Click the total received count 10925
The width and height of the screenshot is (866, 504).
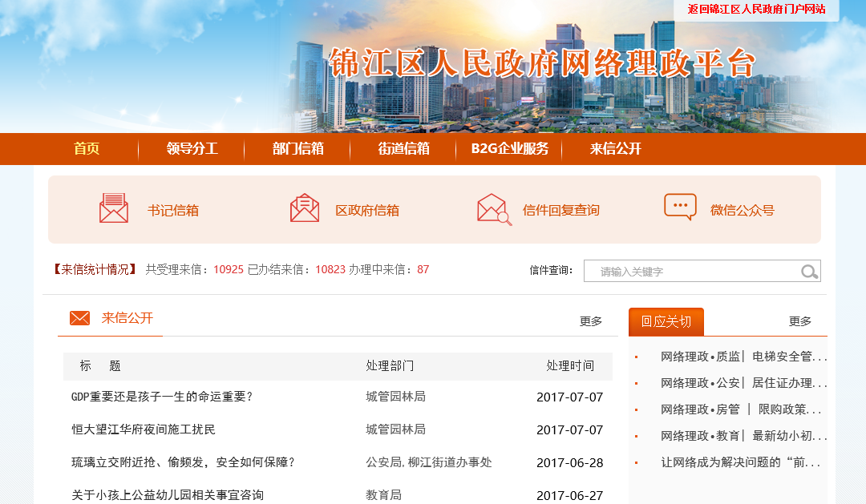click(229, 269)
